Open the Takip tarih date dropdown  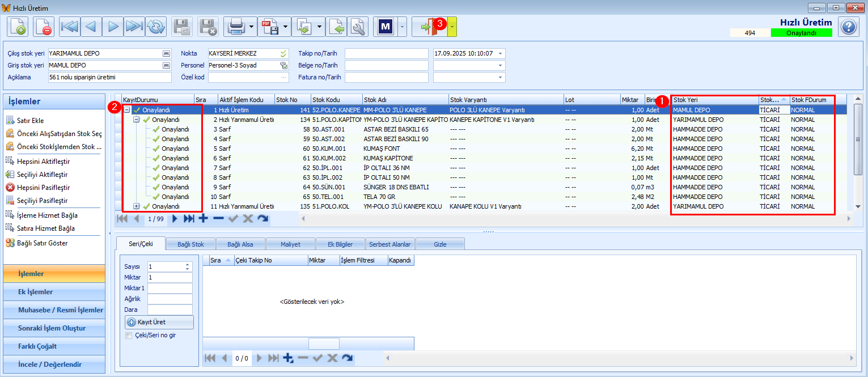(x=501, y=53)
